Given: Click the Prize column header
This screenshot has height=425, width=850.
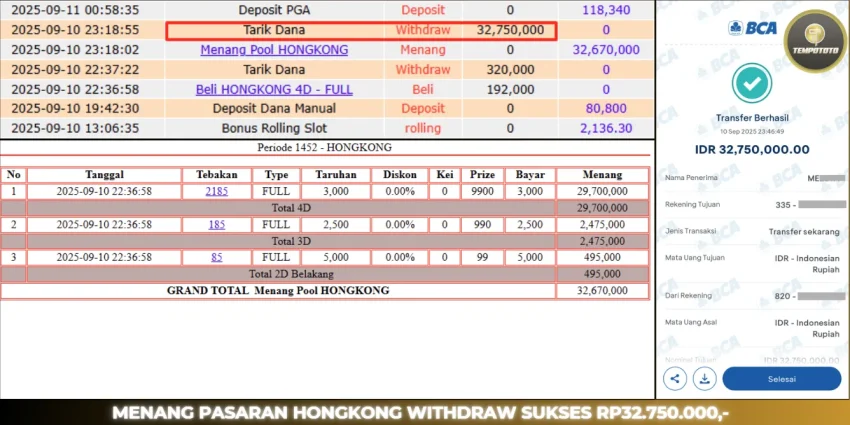Looking at the screenshot, I should pos(482,175).
